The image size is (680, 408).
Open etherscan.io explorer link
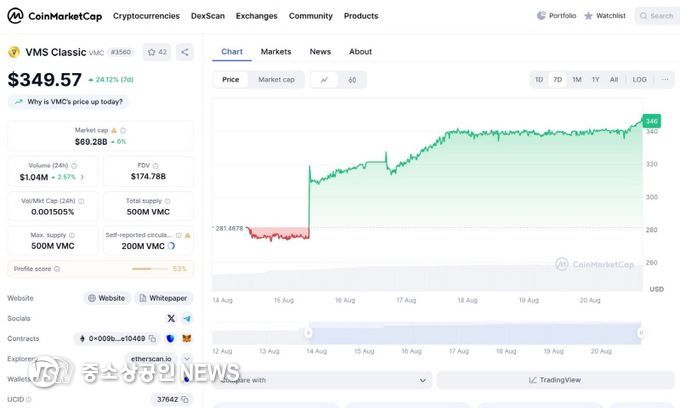click(x=151, y=359)
